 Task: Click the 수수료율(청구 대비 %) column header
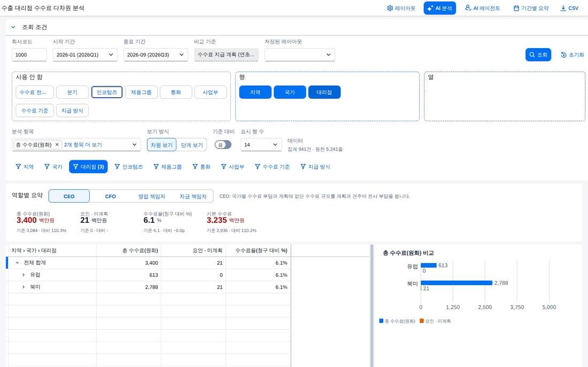click(x=258, y=251)
